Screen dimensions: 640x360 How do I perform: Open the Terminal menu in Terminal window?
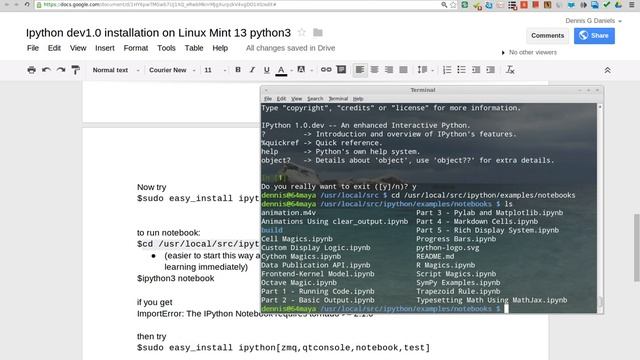338,99
